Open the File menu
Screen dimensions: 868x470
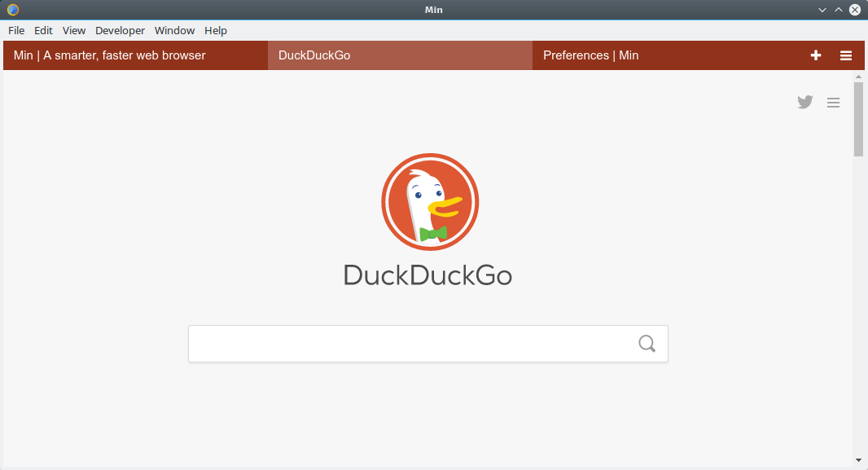pyautogui.click(x=16, y=30)
